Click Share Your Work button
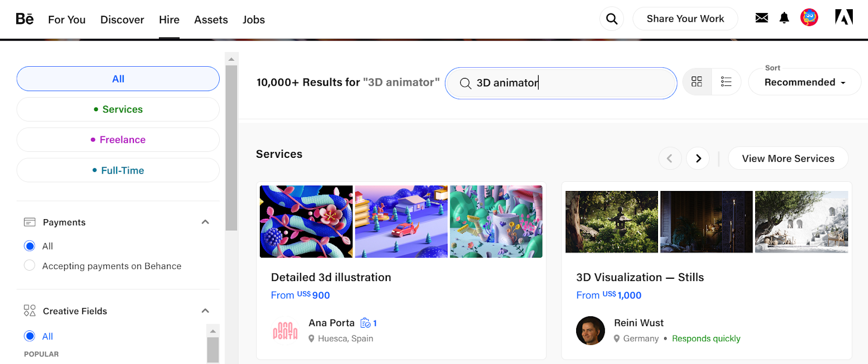Image resolution: width=868 pixels, height=364 pixels. click(685, 18)
